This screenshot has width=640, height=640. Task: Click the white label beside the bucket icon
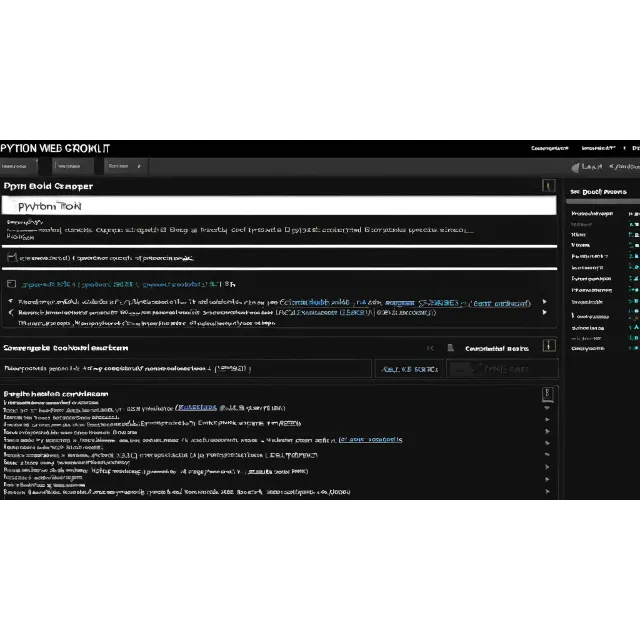(497, 349)
